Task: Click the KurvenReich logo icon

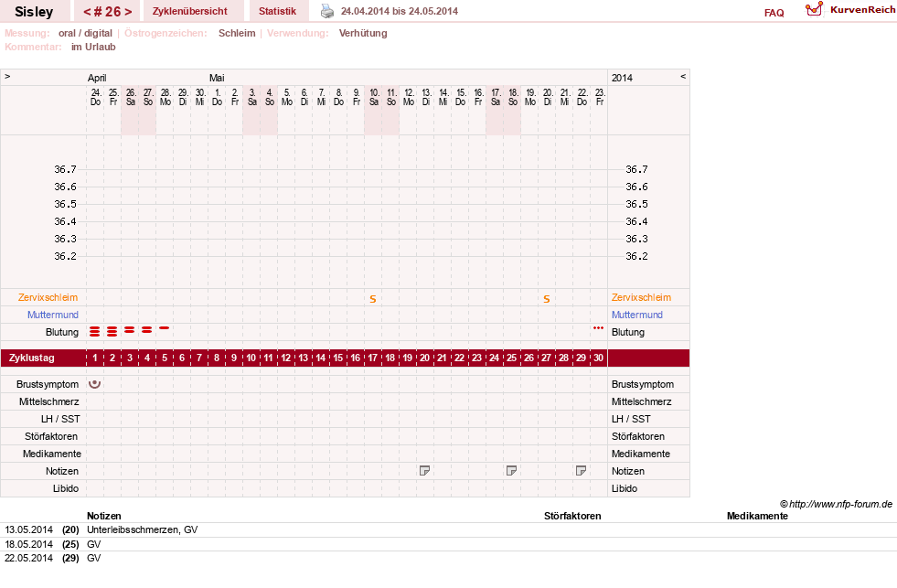Action: coord(814,9)
